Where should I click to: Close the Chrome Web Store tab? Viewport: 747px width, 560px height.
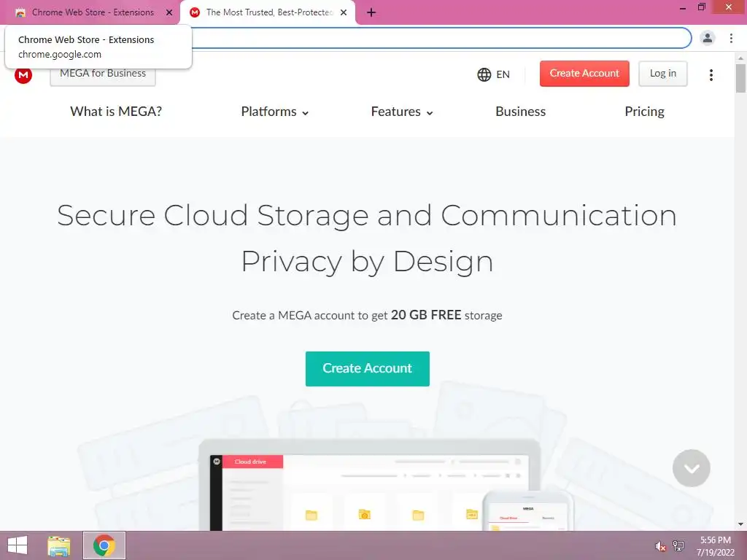coord(169,12)
